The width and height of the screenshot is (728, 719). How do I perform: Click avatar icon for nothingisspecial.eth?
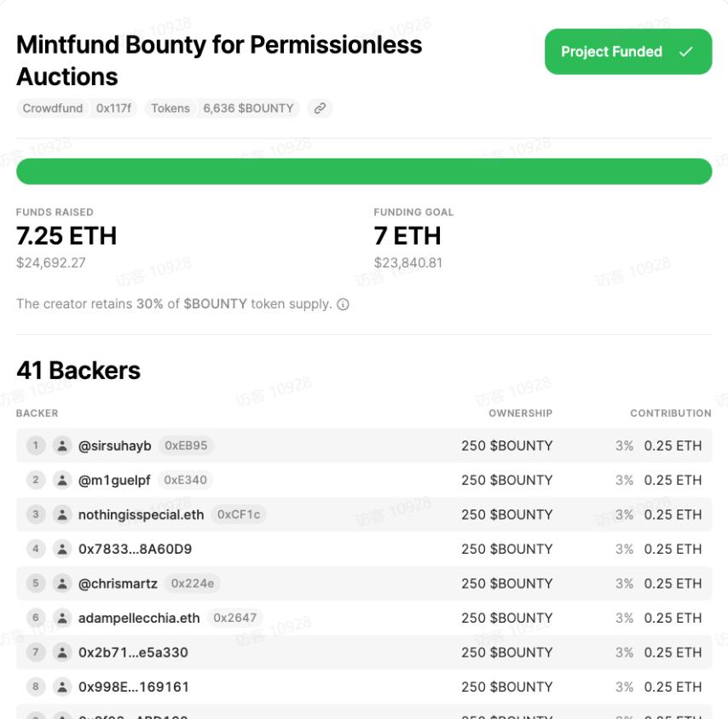coord(61,515)
